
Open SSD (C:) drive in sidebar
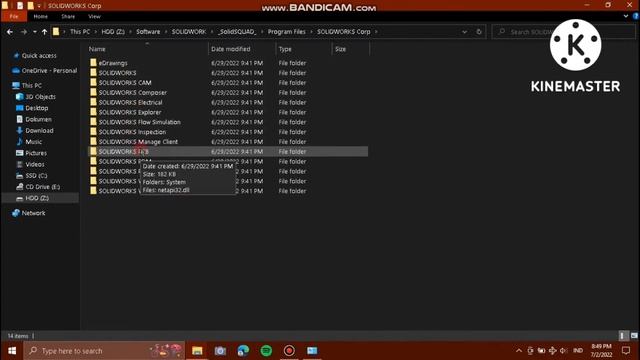pos(31,176)
